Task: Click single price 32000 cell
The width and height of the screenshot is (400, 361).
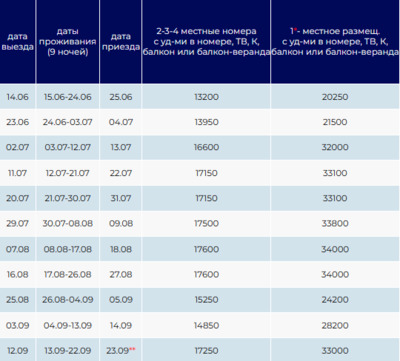Action: point(335,147)
